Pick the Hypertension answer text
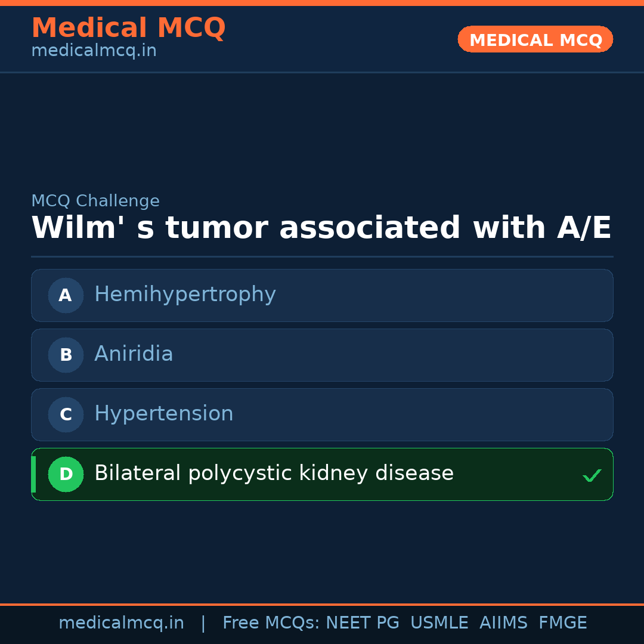 [163, 414]
